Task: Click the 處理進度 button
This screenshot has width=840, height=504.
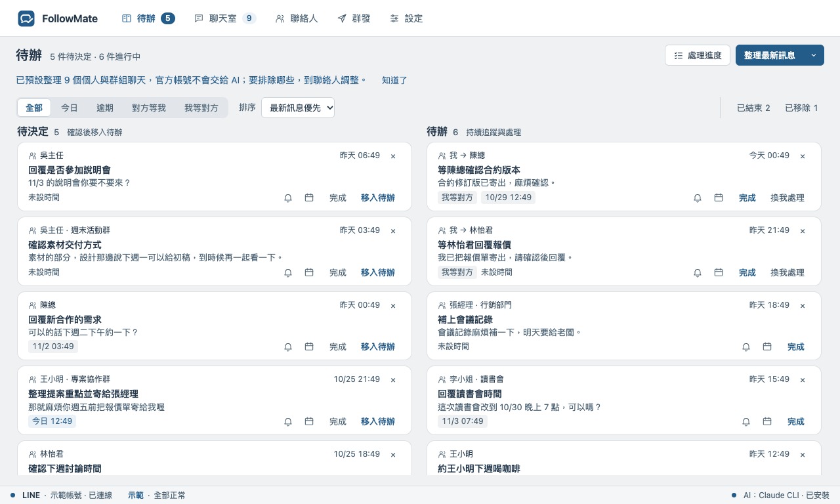Action: pos(698,56)
